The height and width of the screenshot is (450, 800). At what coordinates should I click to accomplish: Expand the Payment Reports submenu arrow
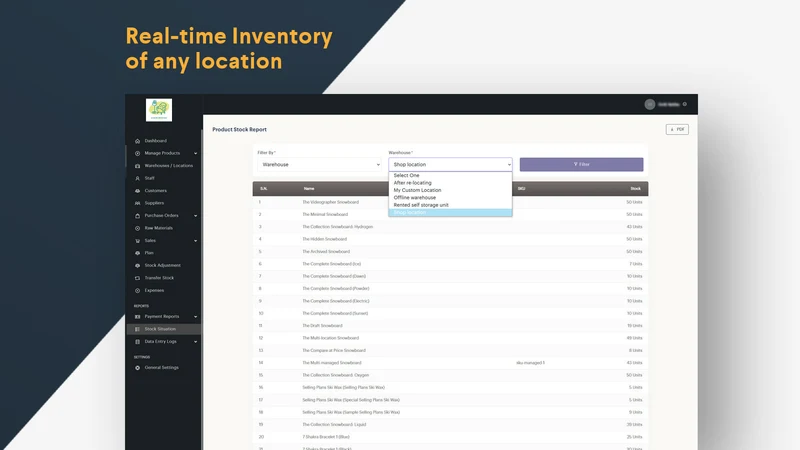195,317
